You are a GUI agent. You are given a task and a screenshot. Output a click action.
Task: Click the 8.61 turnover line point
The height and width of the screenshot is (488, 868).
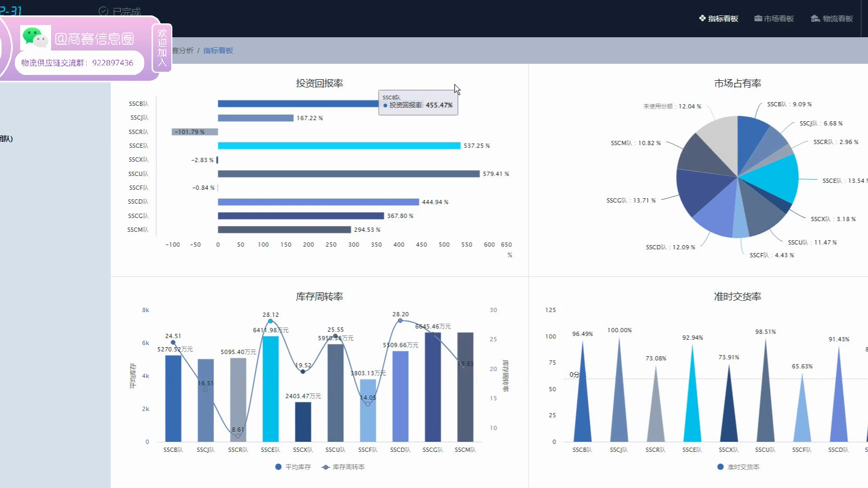tap(238, 436)
